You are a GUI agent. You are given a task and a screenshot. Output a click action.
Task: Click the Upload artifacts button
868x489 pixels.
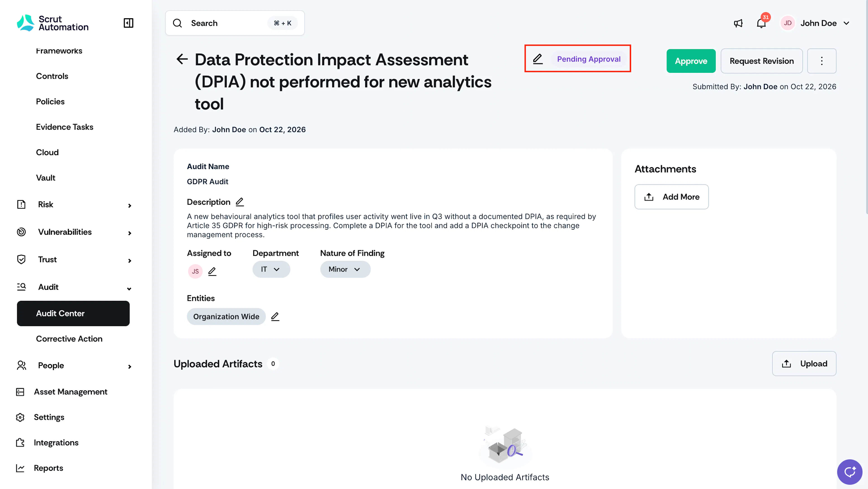click(x=804, y=363)
